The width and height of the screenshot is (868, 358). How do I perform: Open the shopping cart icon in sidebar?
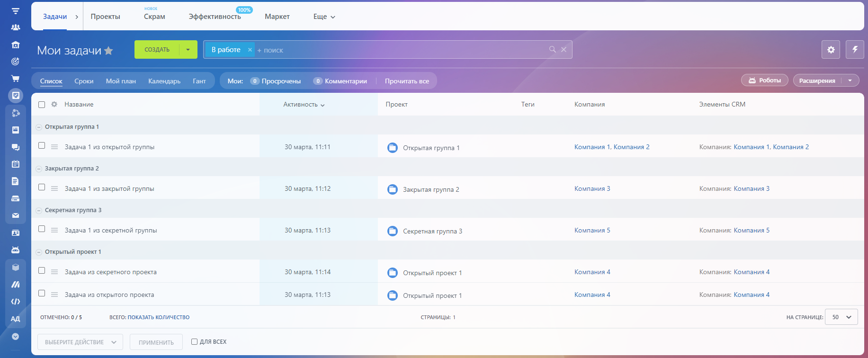pyautogui.click(x=16, y=79)
